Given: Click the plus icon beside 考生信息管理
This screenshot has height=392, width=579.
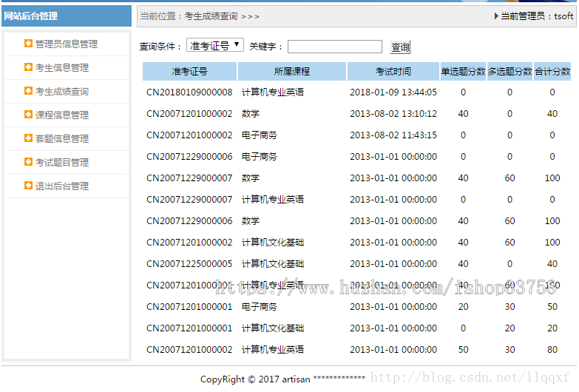Looking at the screenshot, I should 28,67.
